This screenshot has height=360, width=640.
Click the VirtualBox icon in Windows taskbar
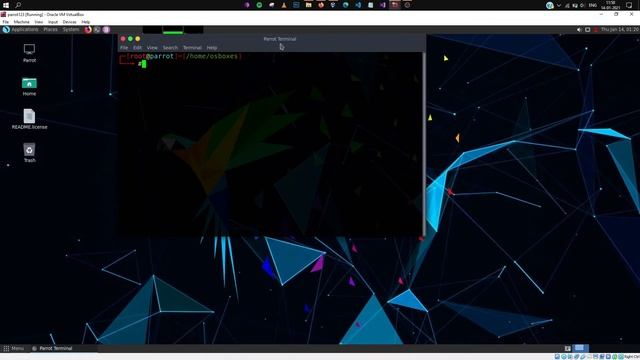[395, 5]
